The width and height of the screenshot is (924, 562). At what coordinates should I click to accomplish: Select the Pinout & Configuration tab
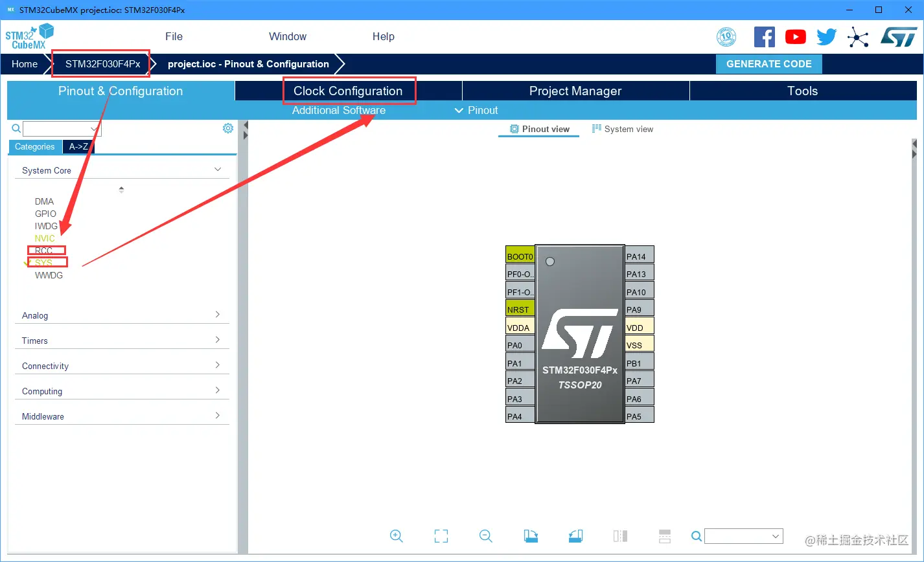tap(121, 91)
